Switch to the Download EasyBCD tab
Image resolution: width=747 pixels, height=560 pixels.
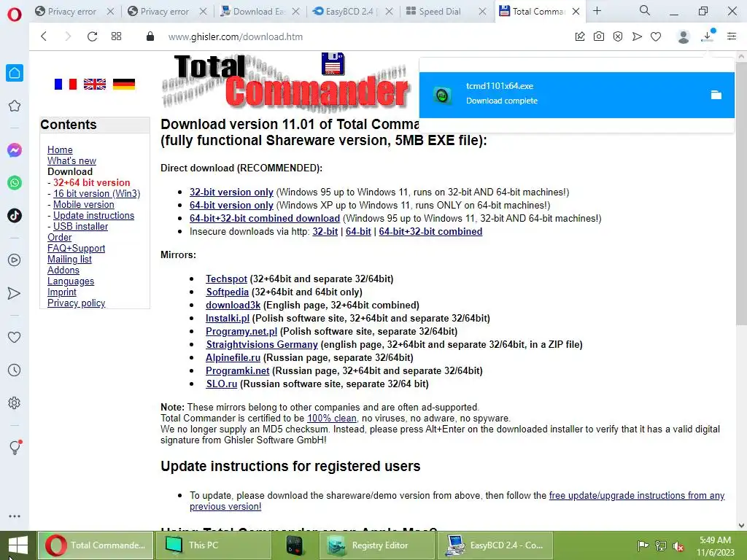pos(260,12)
